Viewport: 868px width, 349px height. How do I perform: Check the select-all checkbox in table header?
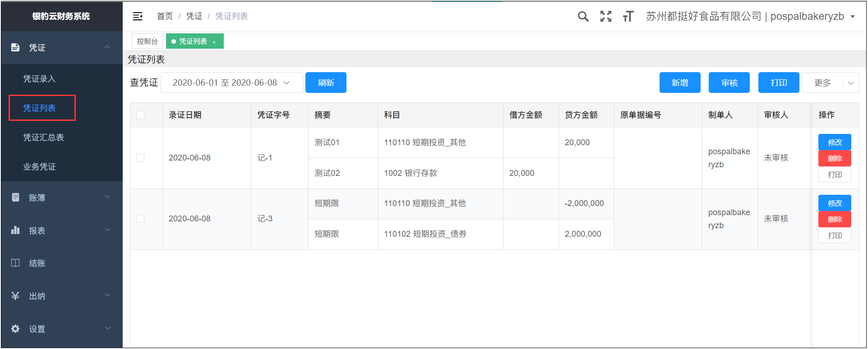(140, 115)
